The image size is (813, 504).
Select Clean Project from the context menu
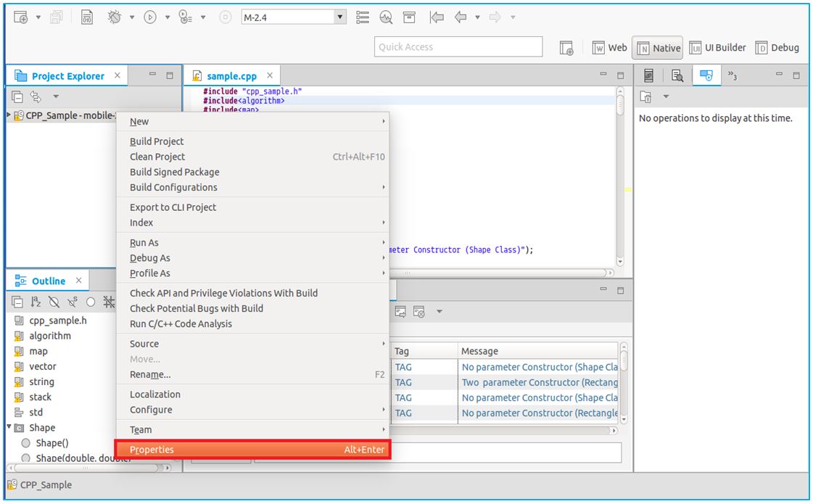[157, 157]
